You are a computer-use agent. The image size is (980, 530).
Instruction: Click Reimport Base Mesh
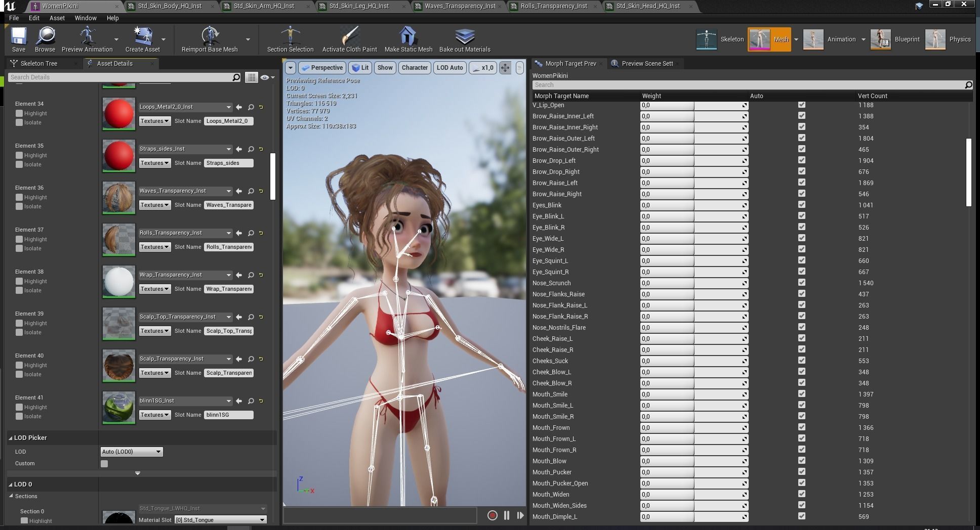pyautogui.click(x=210, y=39)
